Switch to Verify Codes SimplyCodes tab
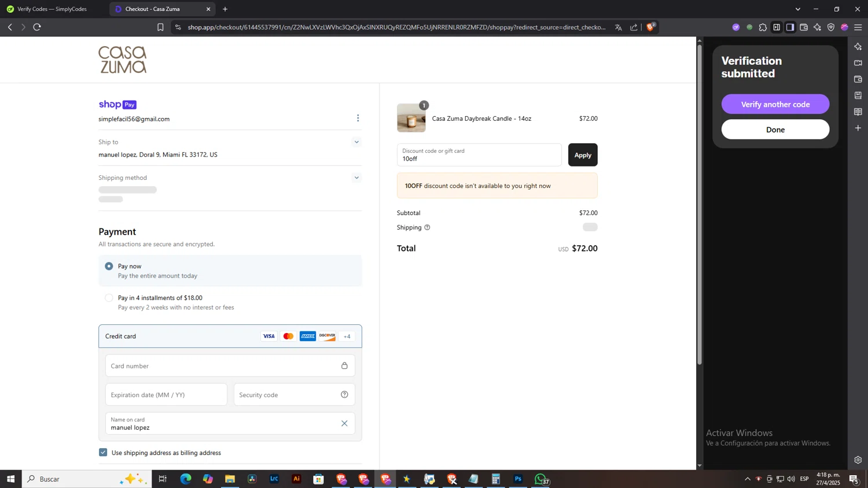This screenshot has height=488, width=868. (53, 9)
